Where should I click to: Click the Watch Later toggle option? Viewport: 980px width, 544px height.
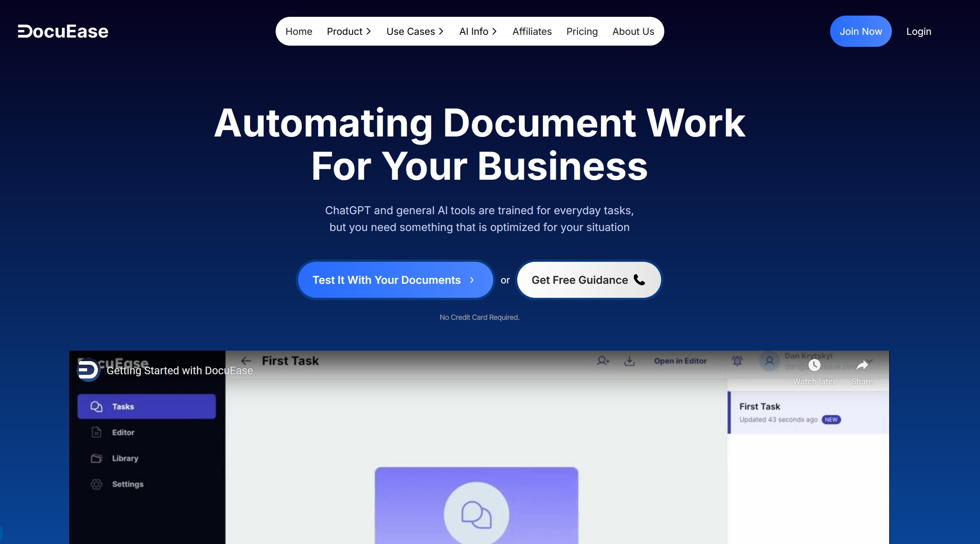point(815,365)
